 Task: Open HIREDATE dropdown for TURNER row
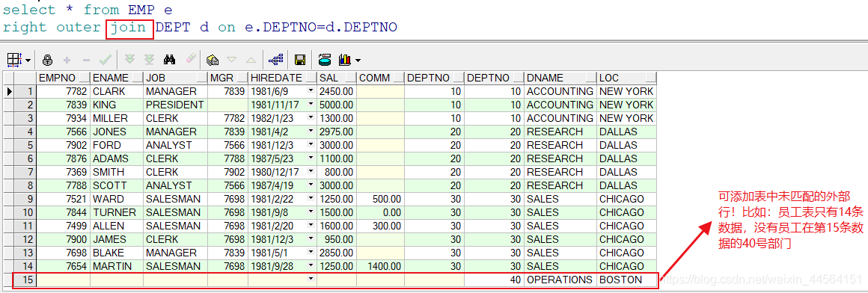click(x=311, y=212)
